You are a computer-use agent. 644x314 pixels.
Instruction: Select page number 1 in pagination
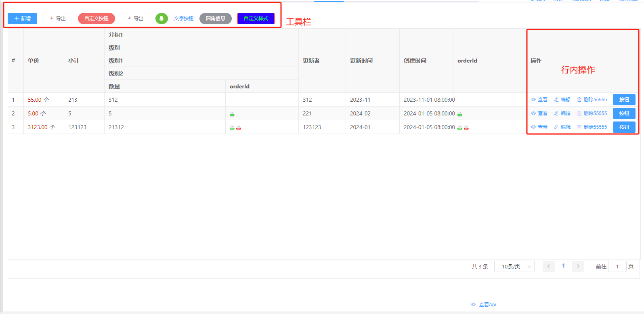pos(563,266)
